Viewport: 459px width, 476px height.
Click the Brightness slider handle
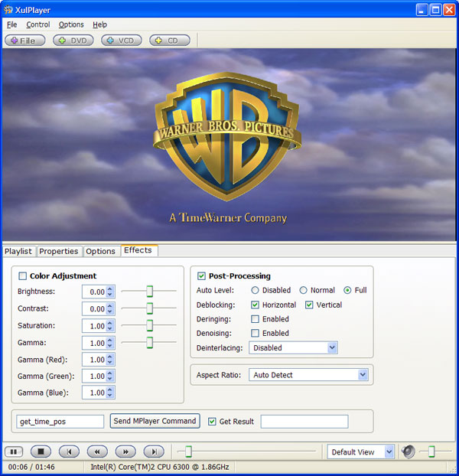point(150,291)
